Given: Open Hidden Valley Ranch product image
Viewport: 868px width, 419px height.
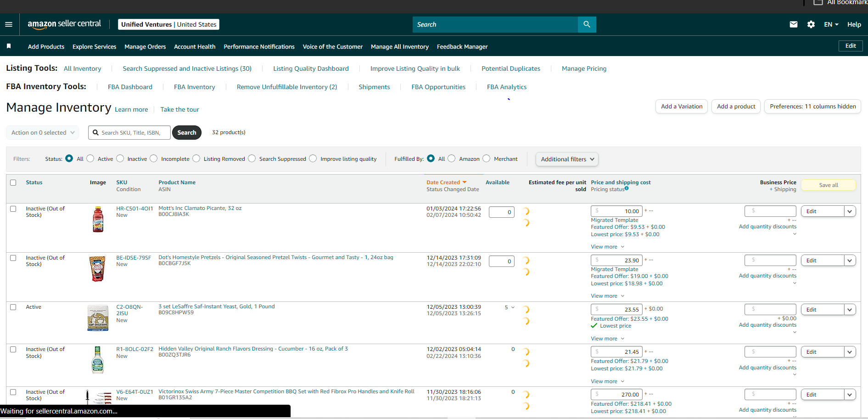Looking at the screenshot, I should point(98,360).
